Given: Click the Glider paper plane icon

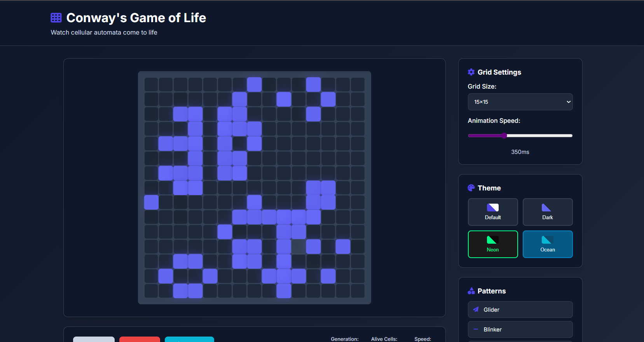Looking at the screenshot, I should pyautogui.click(x=476, y=310).
